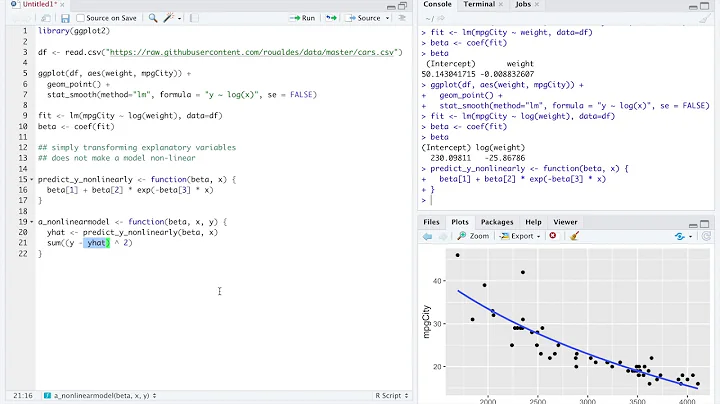Collapse the function fold on line 15
The image size is (720, 404).
(x=32, y=180)
